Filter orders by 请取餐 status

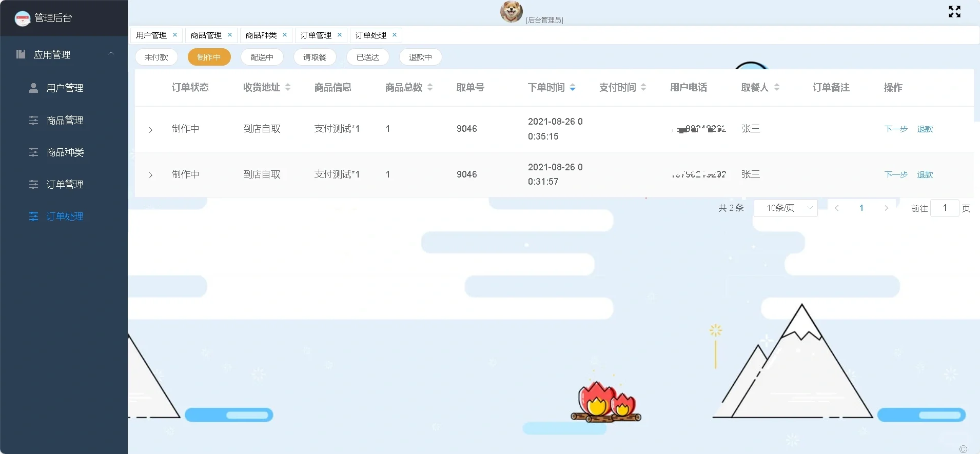[x=315, y=57]
